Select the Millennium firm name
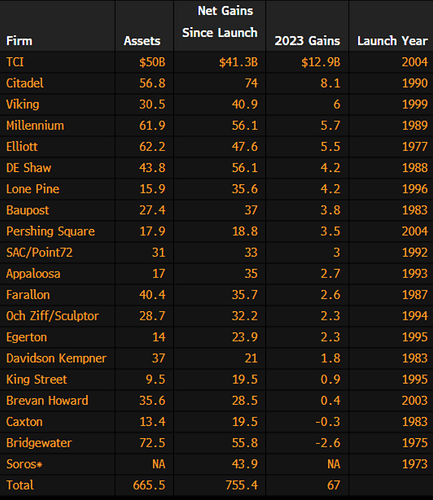The width and height of the screenshot is (433, 500). pyautogui.click(x=35, y=125)
